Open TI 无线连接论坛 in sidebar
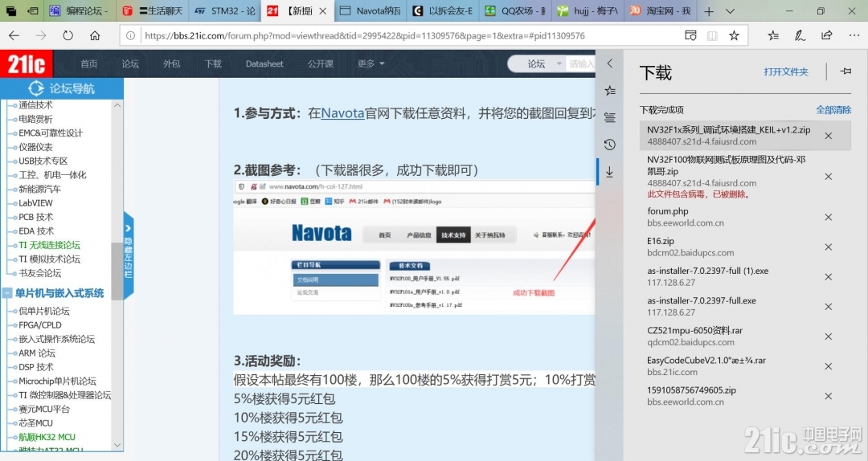 coord(49,245)
